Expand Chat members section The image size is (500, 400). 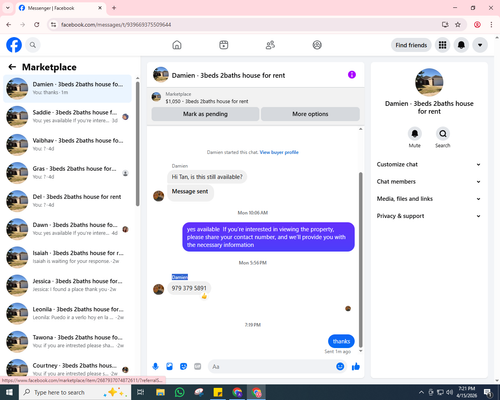pos(429,182)
